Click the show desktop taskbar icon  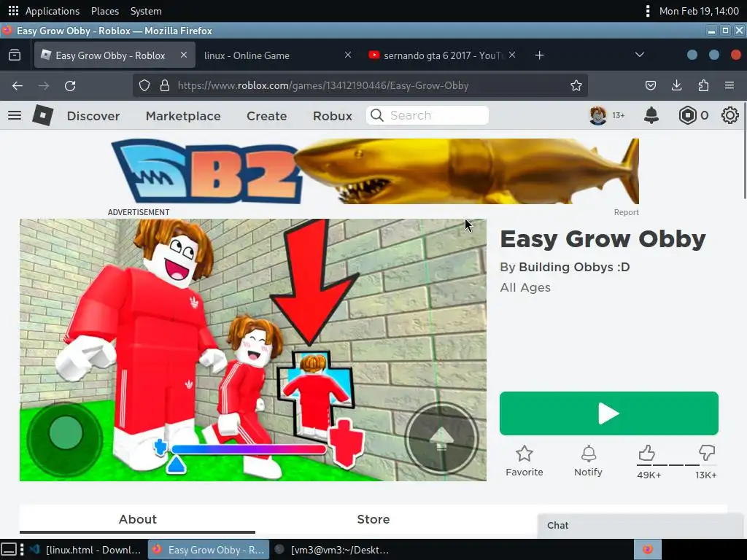[9, 550]
